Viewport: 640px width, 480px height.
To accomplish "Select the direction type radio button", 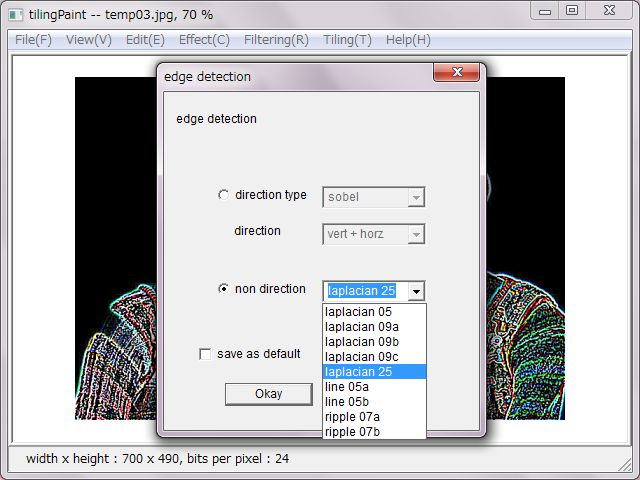I will [223, 195].
